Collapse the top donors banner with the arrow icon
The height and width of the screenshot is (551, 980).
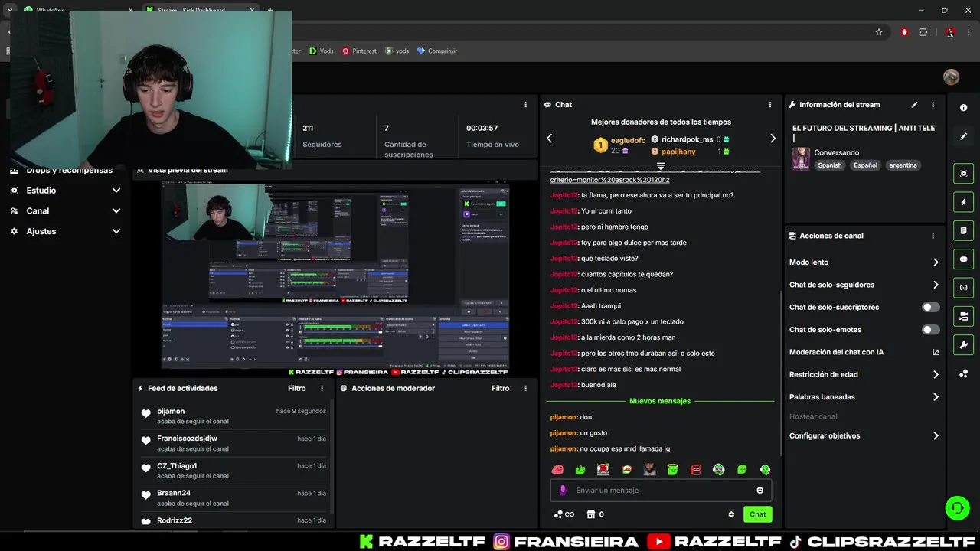pos(661,166)
